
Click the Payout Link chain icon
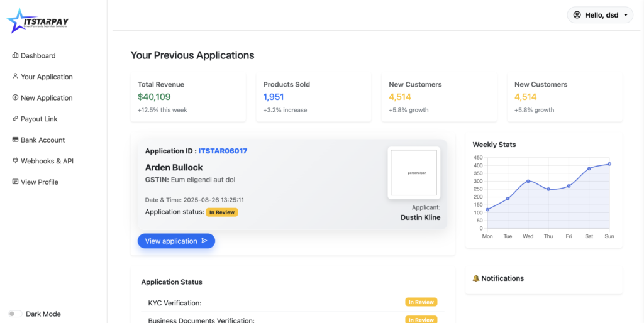(15, 119)
